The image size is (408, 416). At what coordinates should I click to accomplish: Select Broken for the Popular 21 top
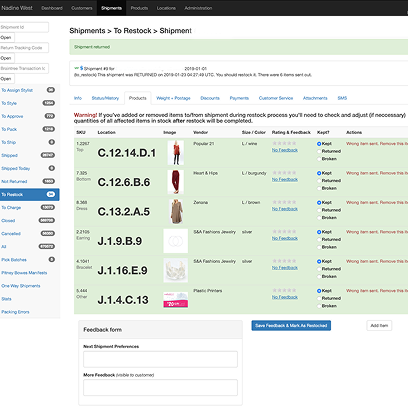tap(319, 159)
